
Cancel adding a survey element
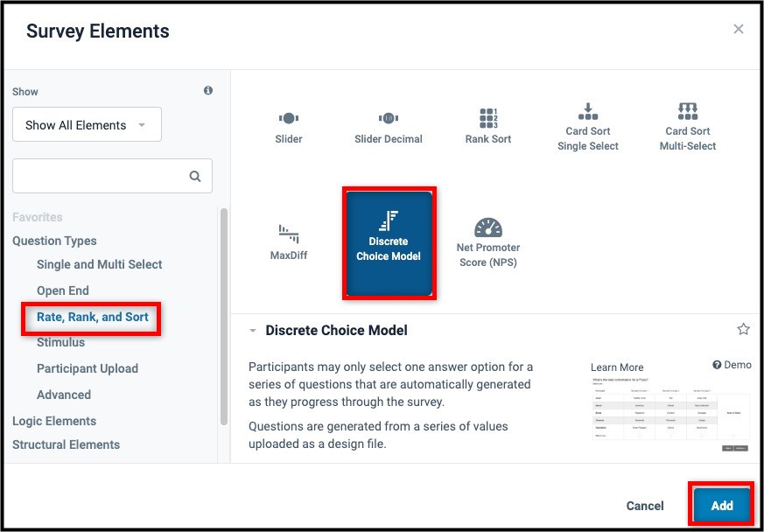(x=644, y=506)
